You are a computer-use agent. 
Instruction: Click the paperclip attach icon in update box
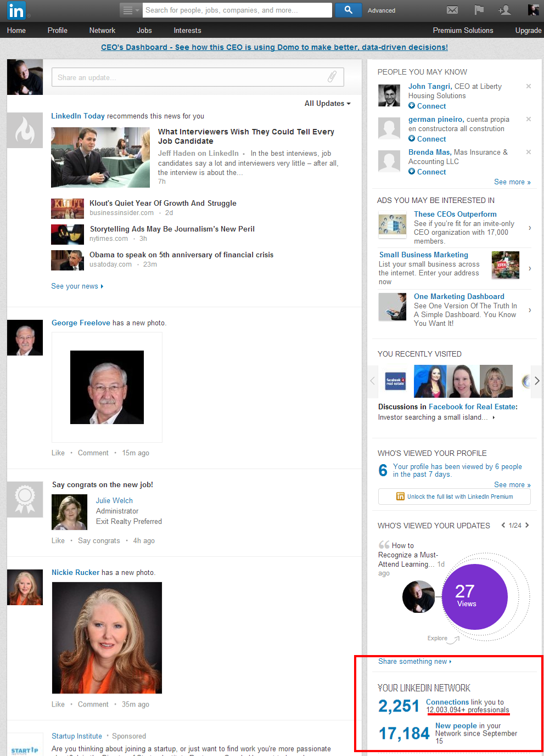tap(332, 77)
